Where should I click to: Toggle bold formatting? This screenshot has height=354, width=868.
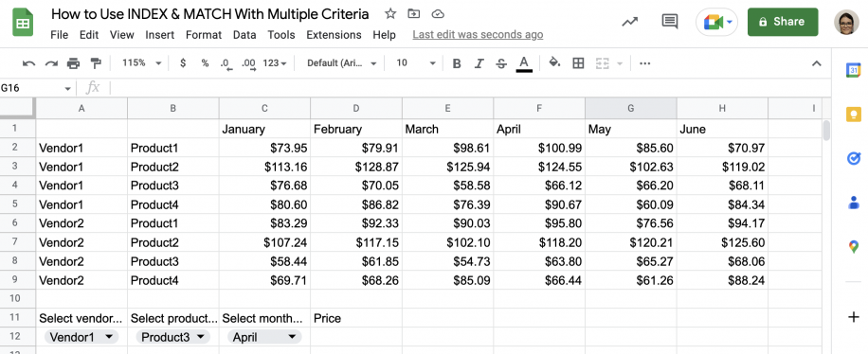[457, 63]
